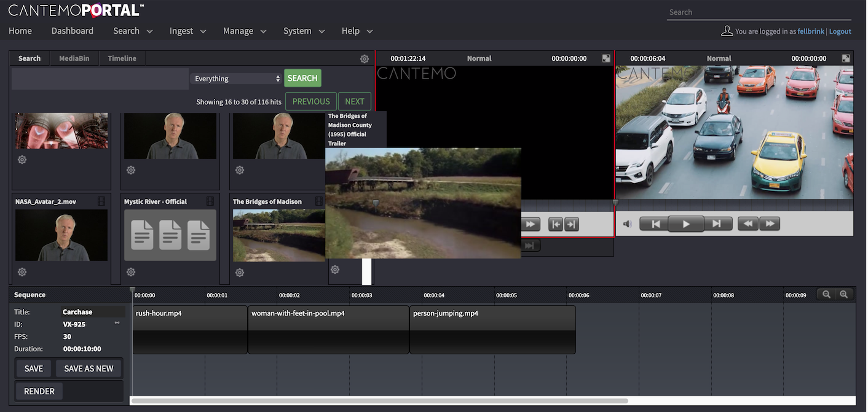This screenshot has height=412, width=868.
Task: Click the Duration value 00:00:10:00
Action: click(x=82, y=349)
